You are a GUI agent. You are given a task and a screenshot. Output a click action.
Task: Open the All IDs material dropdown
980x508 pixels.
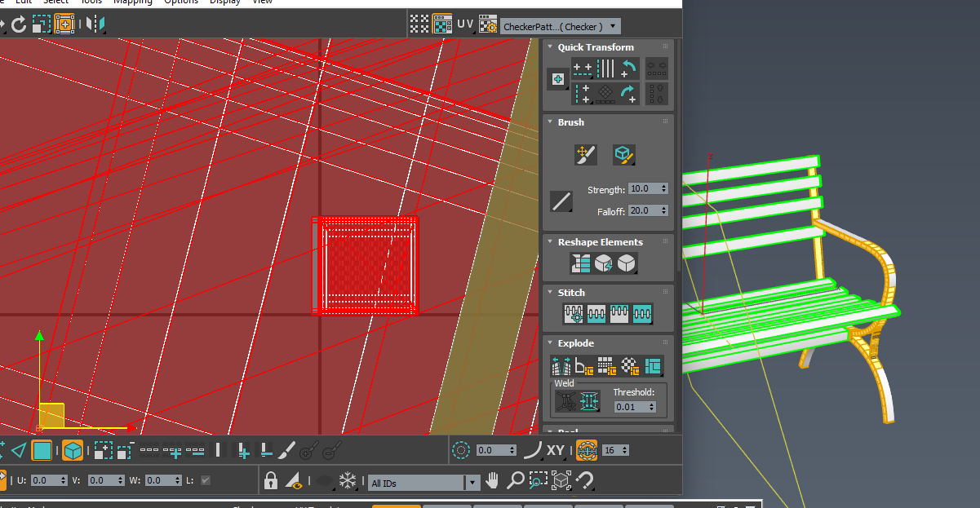click(x=424, y=483)
